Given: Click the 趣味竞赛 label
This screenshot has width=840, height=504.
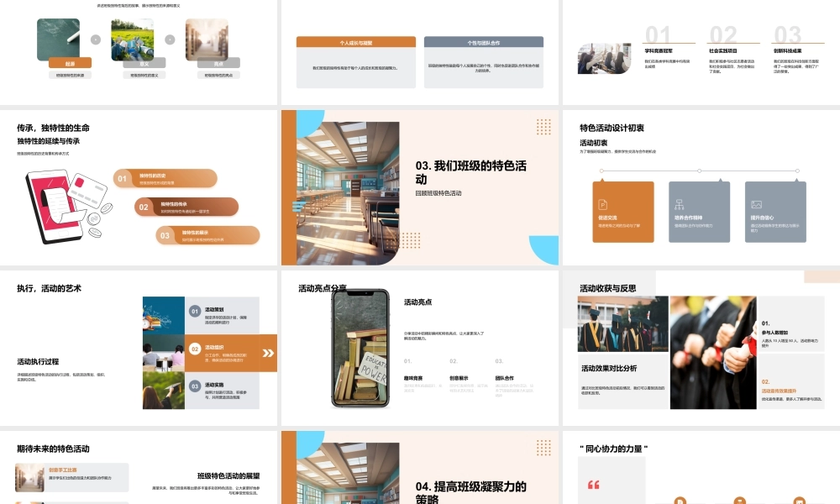Looking at the screenshot, I should click(413, 378).
